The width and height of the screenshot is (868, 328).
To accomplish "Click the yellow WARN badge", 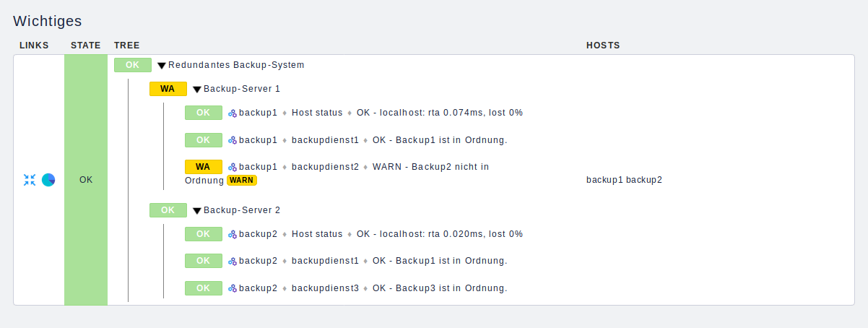I will pos(242,180).
